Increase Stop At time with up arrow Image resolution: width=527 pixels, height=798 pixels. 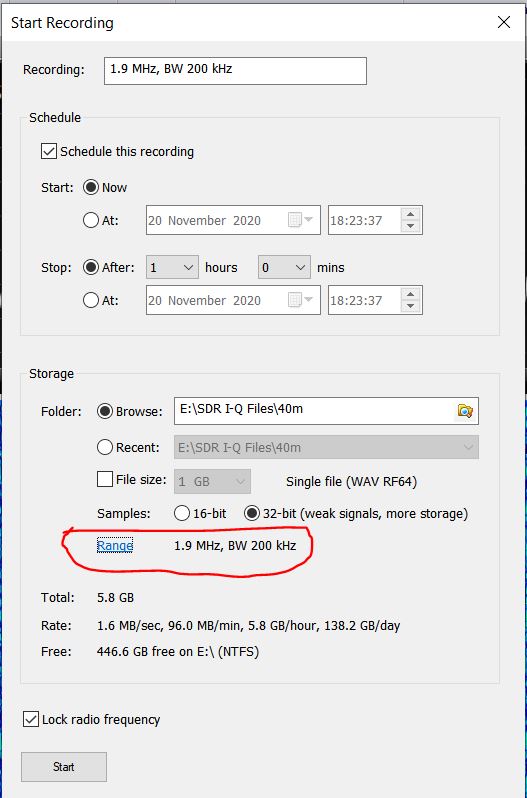click(x=411, y=294)
